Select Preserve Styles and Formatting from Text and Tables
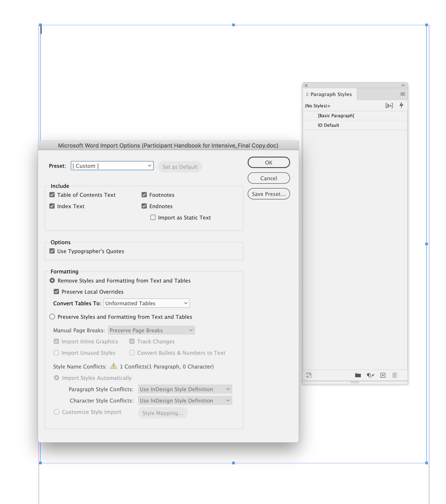This screenshot has width=446, height=504. [52, 317]
